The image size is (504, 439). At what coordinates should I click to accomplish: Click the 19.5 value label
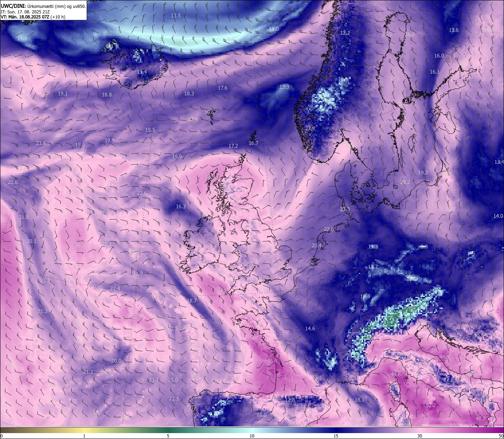150,130
